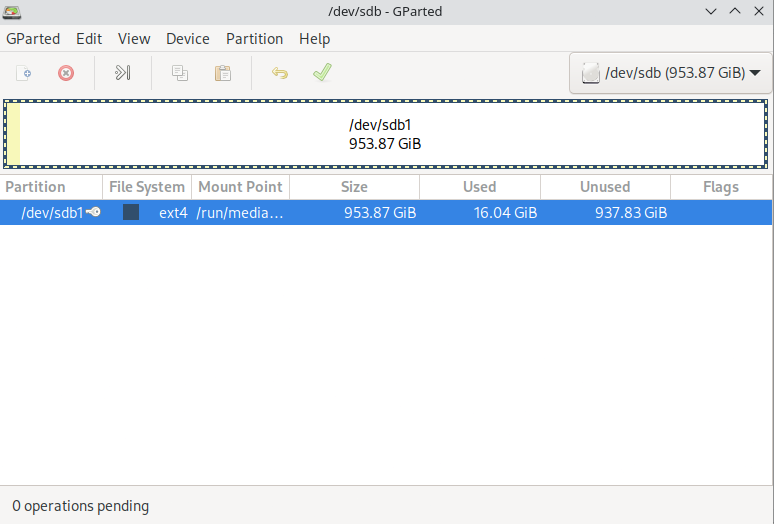Maximize the GParted window
The height and width of the screenshot is (524, 774).
[x=735, y=11]
